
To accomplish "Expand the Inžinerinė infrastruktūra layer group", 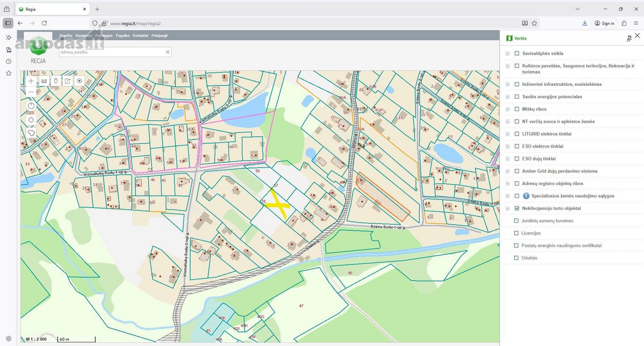I will pyautogui.click(x=508, y=84).
